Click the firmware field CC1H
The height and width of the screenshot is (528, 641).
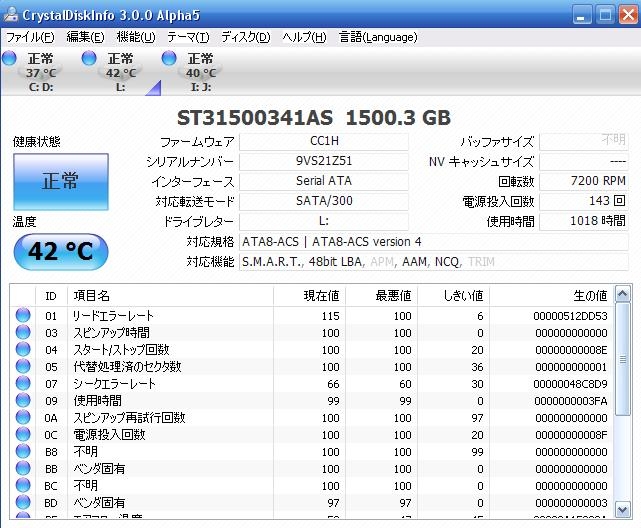tap(324, 141)
